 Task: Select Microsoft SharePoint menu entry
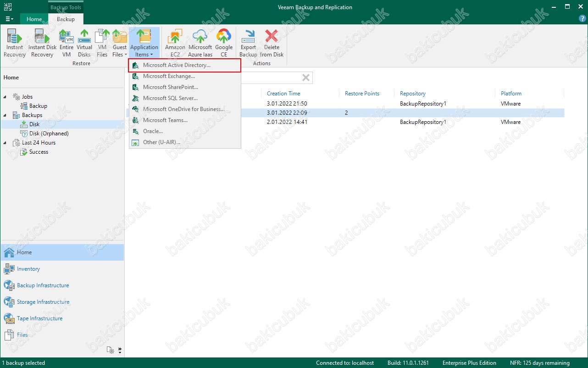(x=184, y=87)
